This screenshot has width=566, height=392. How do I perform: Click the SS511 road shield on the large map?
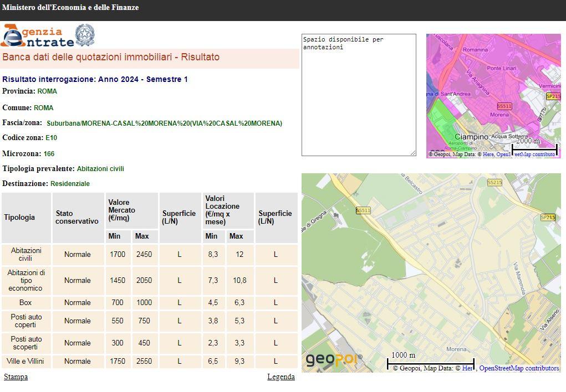coord(363,210)
